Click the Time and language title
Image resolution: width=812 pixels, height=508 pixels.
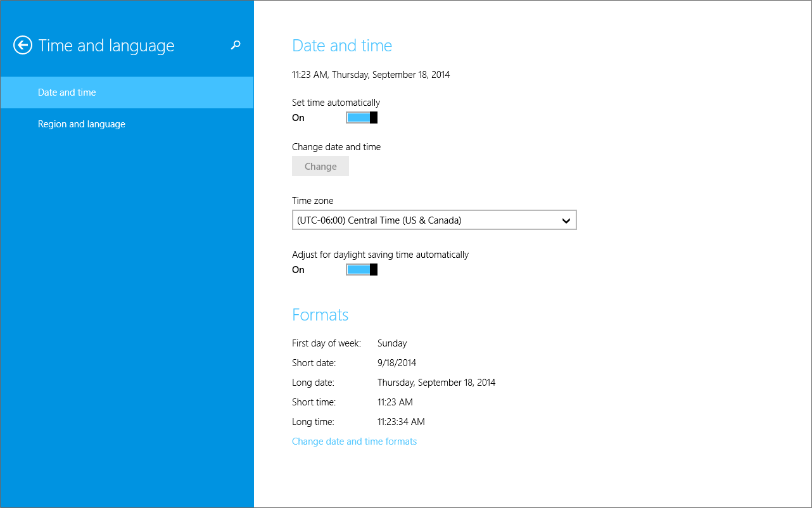(106, 46)
